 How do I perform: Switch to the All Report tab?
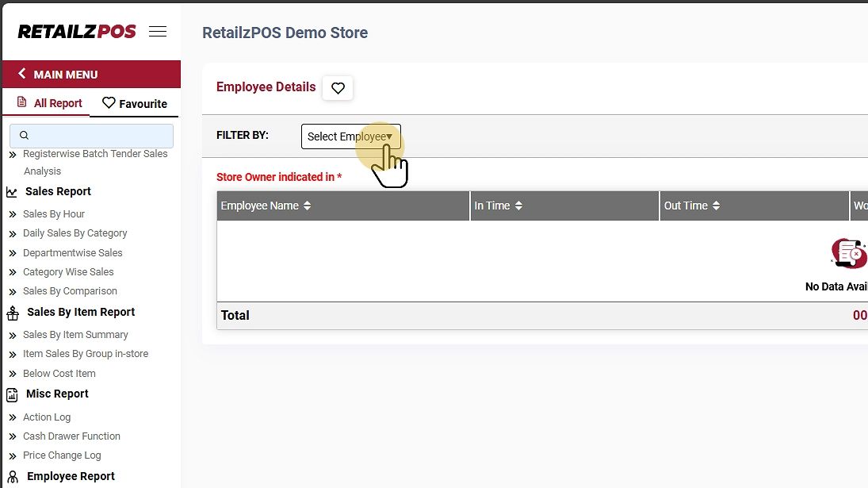point(49,103)
